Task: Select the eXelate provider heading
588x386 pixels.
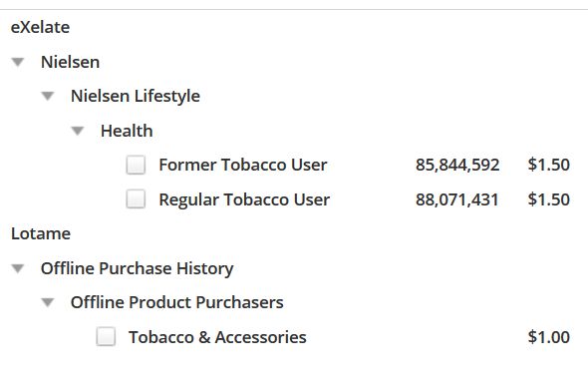Action: click(40, 27)
